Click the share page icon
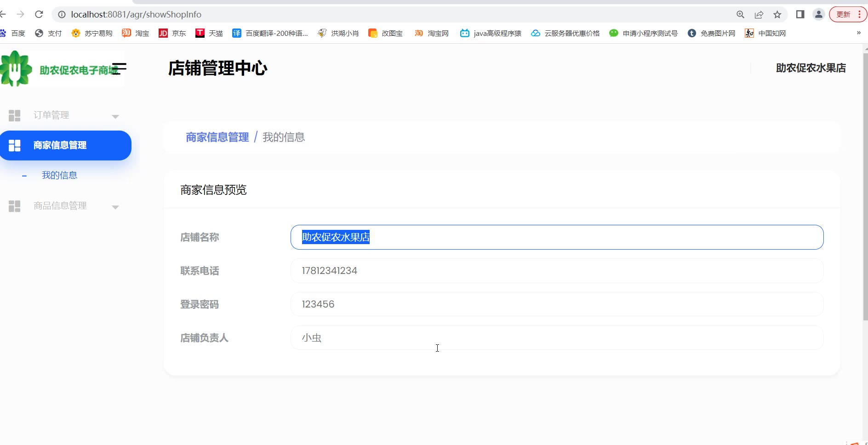The height and width of the screenshot is (445, 868). pyautogui.click(x=759, y=15)
